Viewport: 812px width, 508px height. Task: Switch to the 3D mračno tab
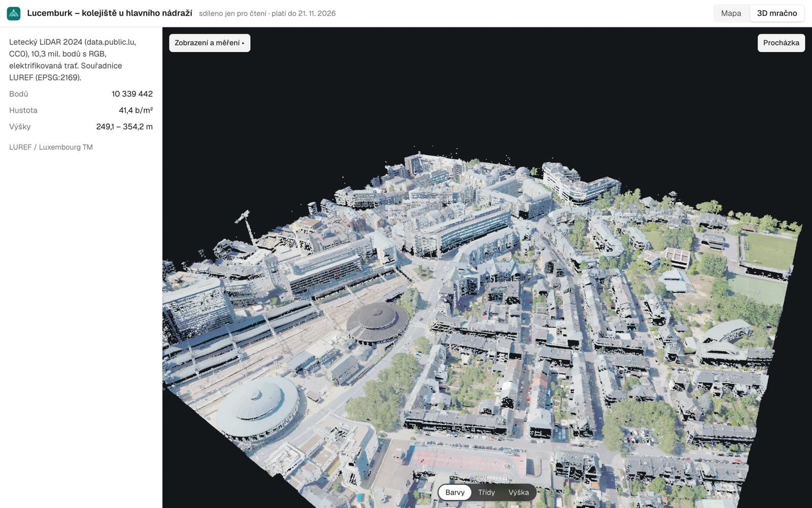coord(777,13)
